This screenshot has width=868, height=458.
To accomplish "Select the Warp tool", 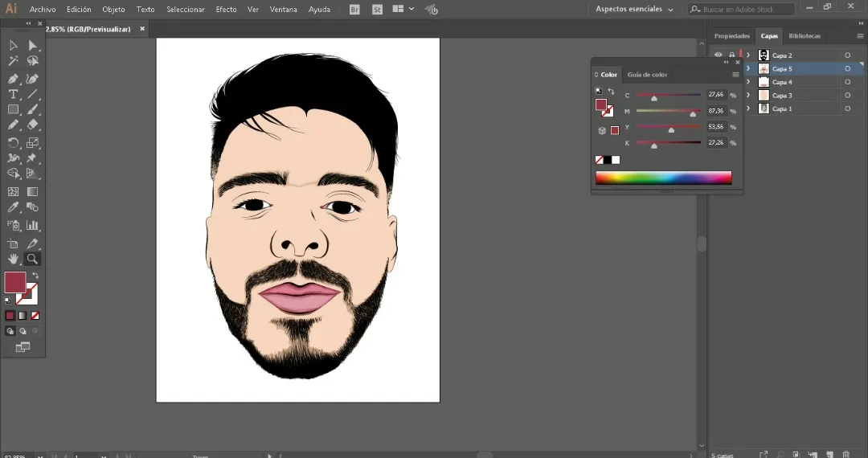I will (x=14, y=158).
